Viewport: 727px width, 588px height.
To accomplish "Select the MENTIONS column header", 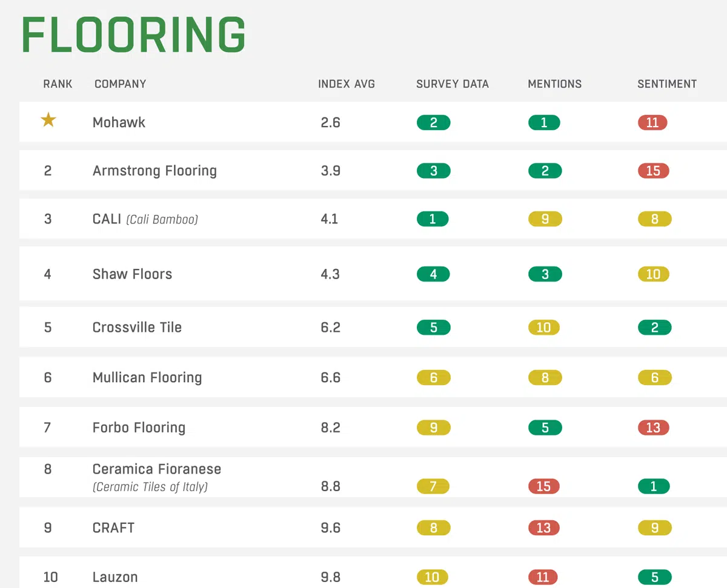I will tap(555, 84).
